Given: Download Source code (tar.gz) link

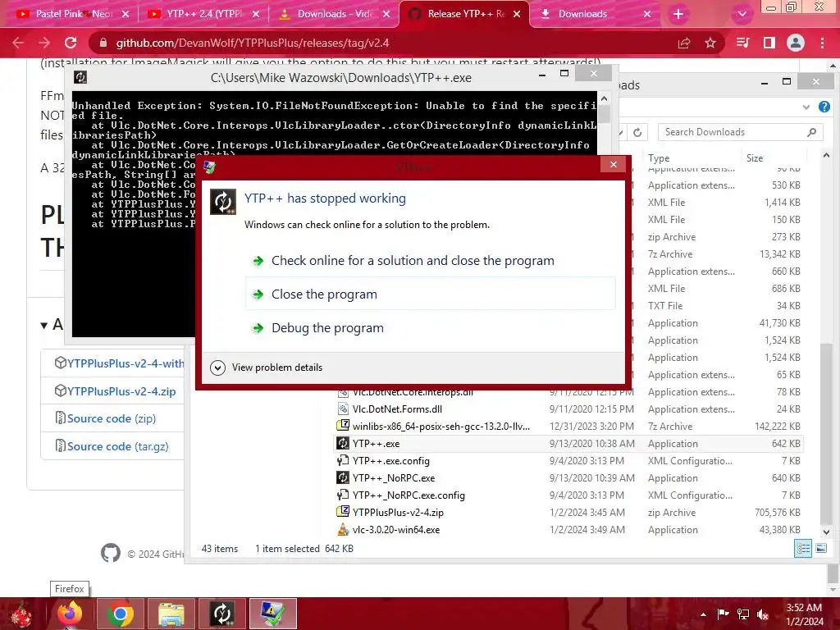Looking at the screenshot, I should (x=118, y=446).
